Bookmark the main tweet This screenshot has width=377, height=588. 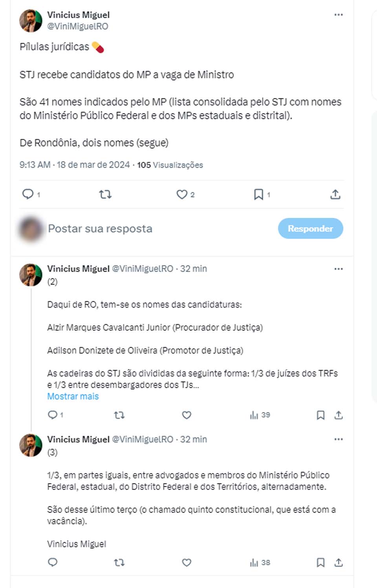[258, 194]
